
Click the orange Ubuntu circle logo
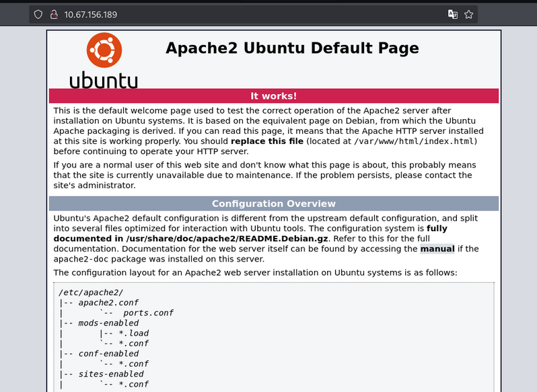(104, 50)
